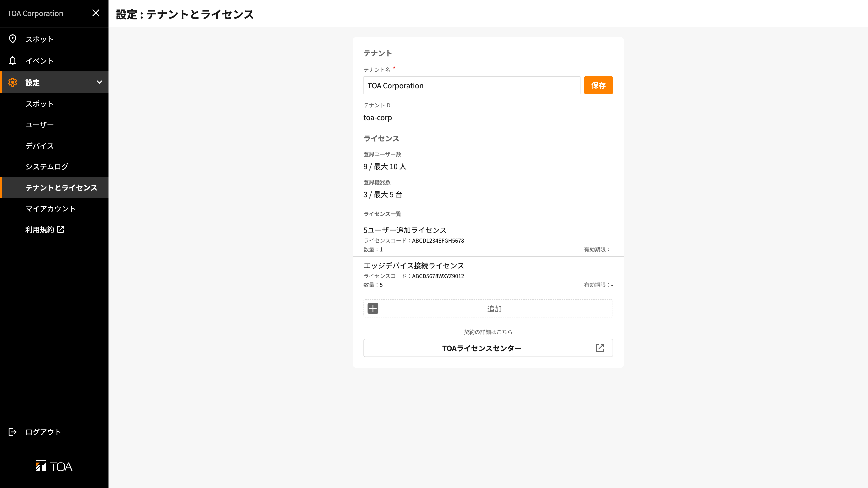The height and width of the screenshot is (488, 868).
Task: Select the エッジデバイス接続ライセンス row
Action: [488, 274]
